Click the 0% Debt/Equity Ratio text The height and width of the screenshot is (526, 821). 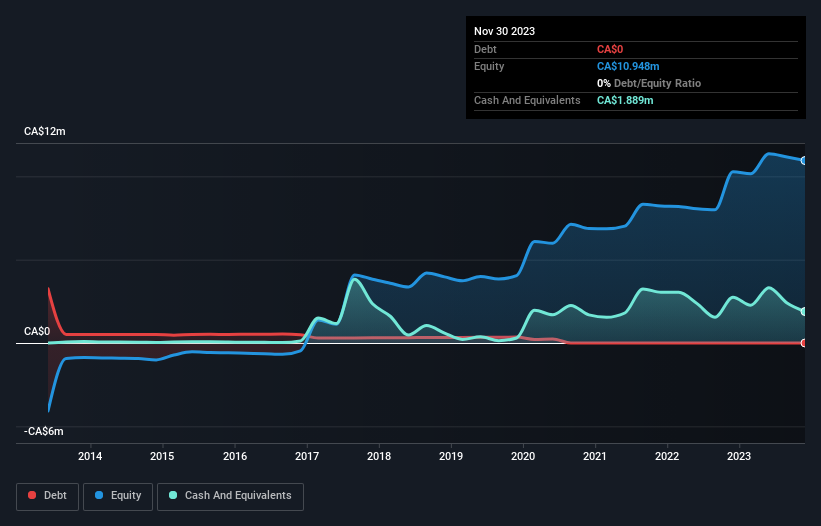point(649,83)
